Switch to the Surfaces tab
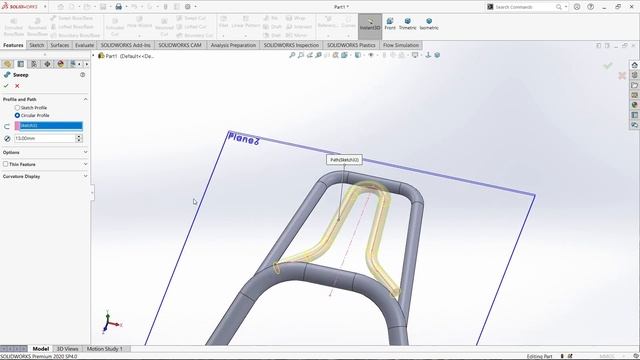Image resolution: width=640 pixels, height=360 pixels. (60, 45)
